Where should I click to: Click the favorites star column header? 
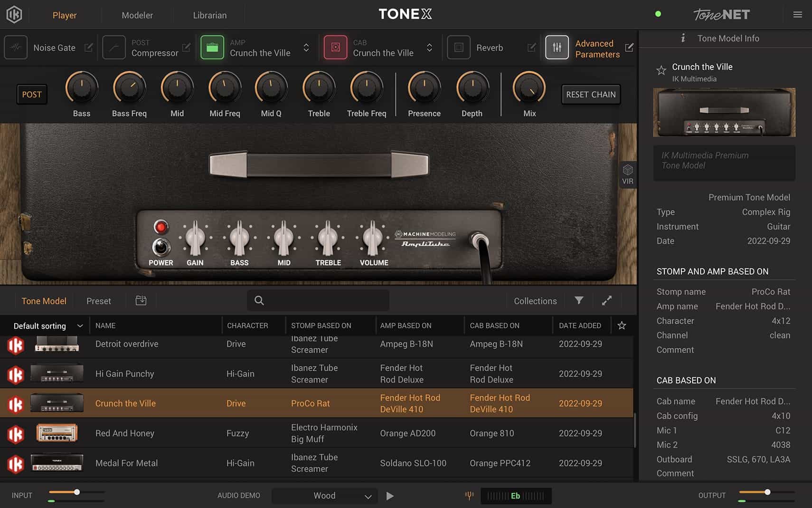(x=622, y=326)
